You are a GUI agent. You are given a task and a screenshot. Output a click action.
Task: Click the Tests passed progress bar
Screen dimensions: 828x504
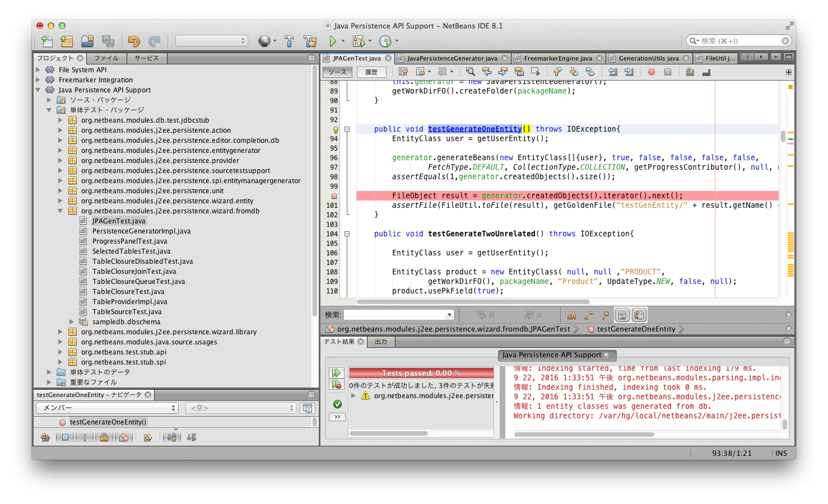421,373
